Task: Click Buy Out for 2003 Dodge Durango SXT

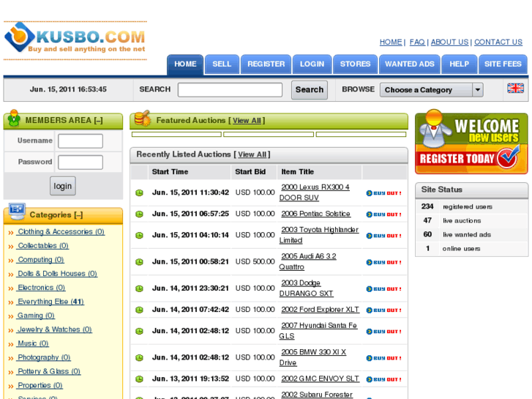Action: (383, 288)
